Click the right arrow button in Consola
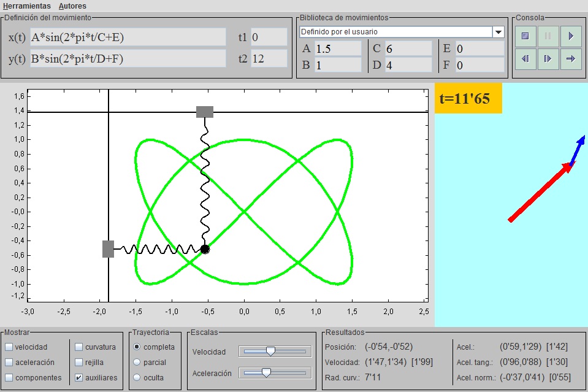 [571, 59]
